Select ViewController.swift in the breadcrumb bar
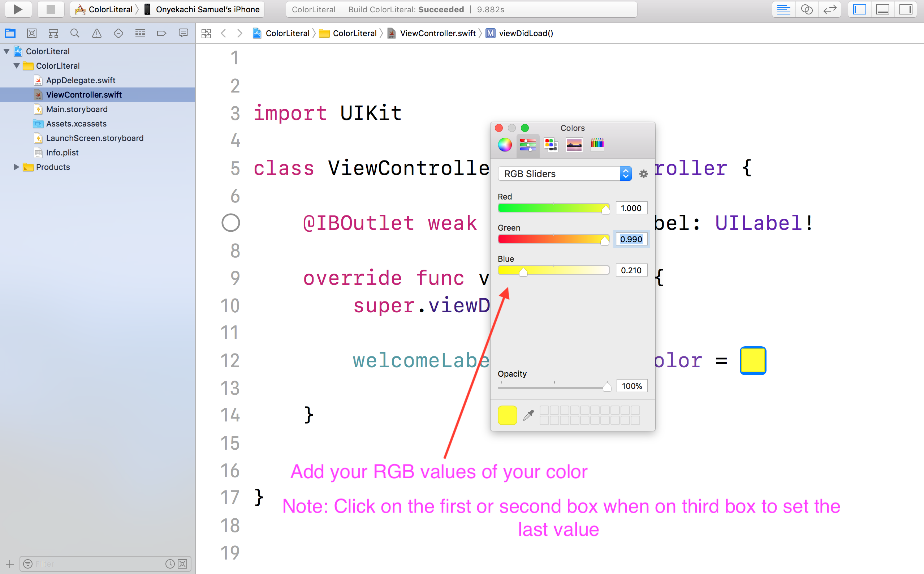Image resolution: width=924 pixels, height=574 pixels. pyautogui.click(x=438, y=33)
